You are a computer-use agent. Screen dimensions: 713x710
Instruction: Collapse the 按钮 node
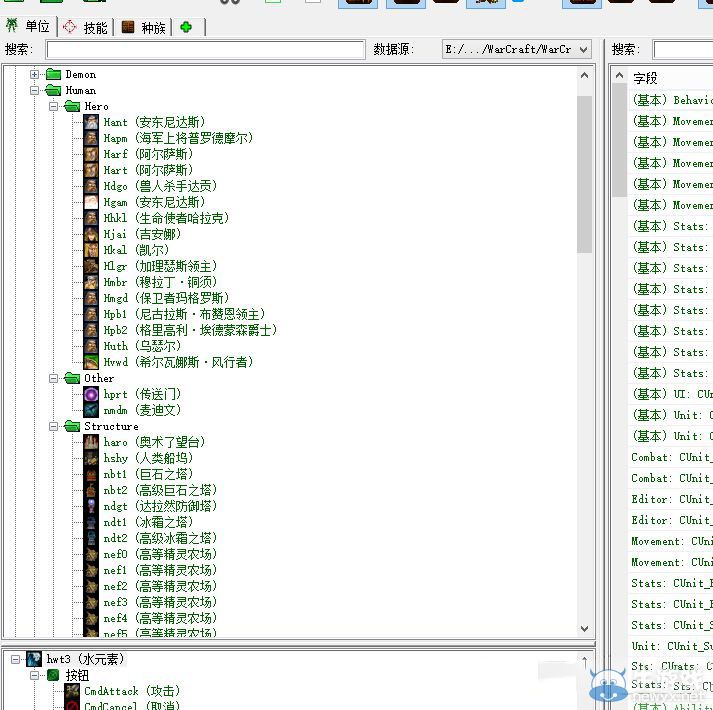tap(35, 675)
